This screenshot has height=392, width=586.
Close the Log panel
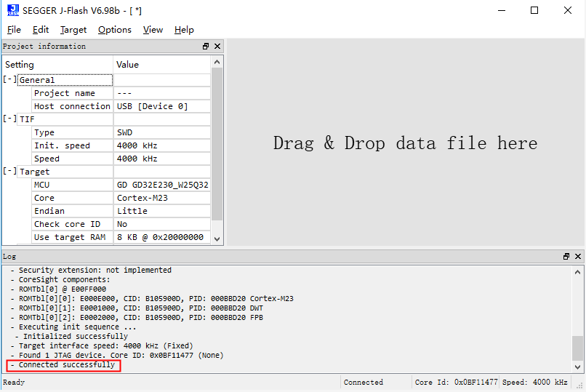pyautogui.click(x=578, y=256)
